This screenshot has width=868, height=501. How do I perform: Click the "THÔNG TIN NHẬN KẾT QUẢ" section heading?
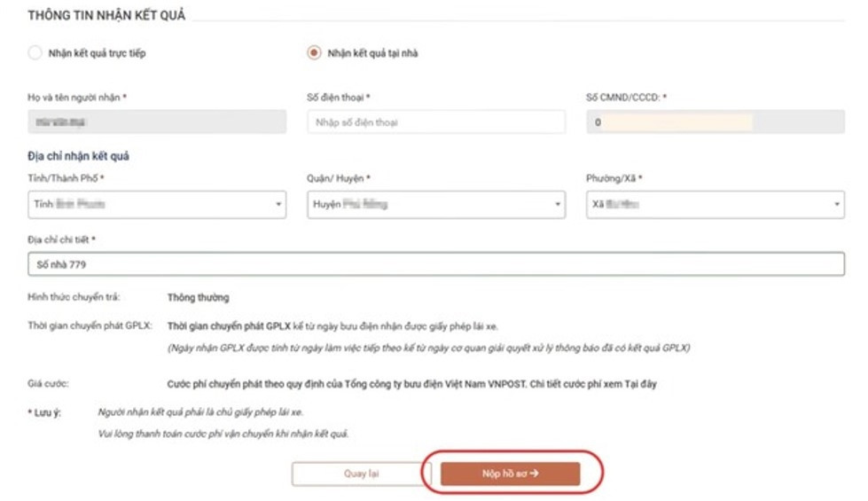tap(106, 15)
